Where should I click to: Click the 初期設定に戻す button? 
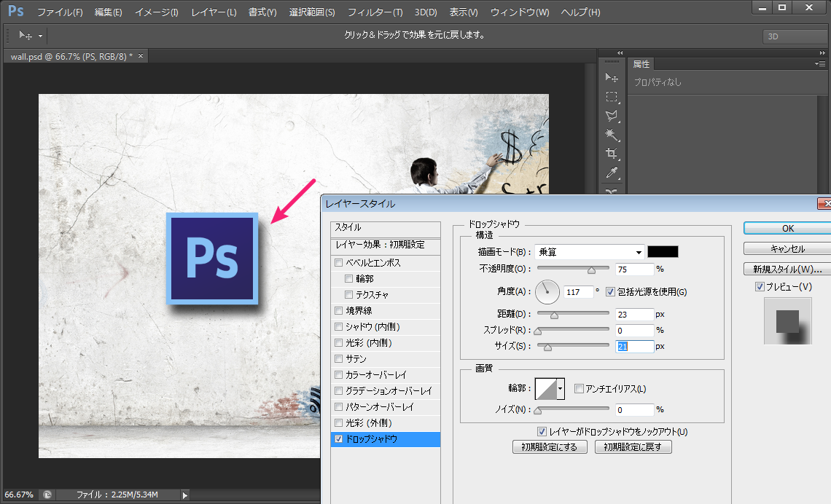tap(633, 447)
